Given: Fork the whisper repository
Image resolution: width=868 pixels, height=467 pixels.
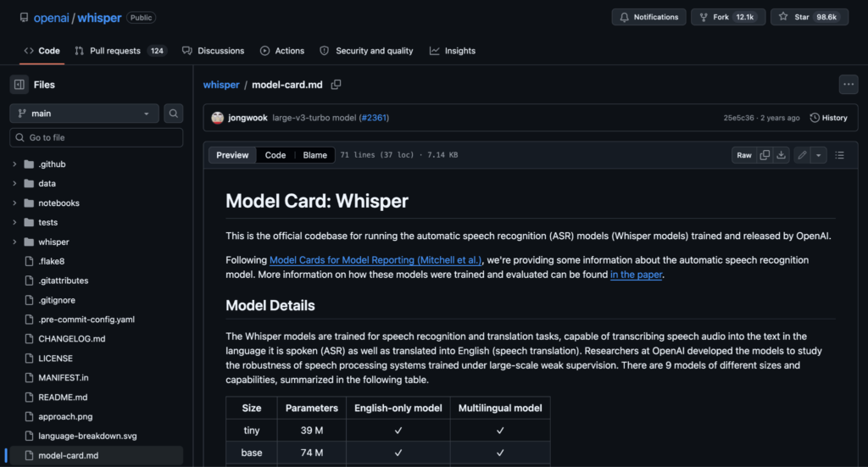Looking at the screenshot, I should click(728, 17).
